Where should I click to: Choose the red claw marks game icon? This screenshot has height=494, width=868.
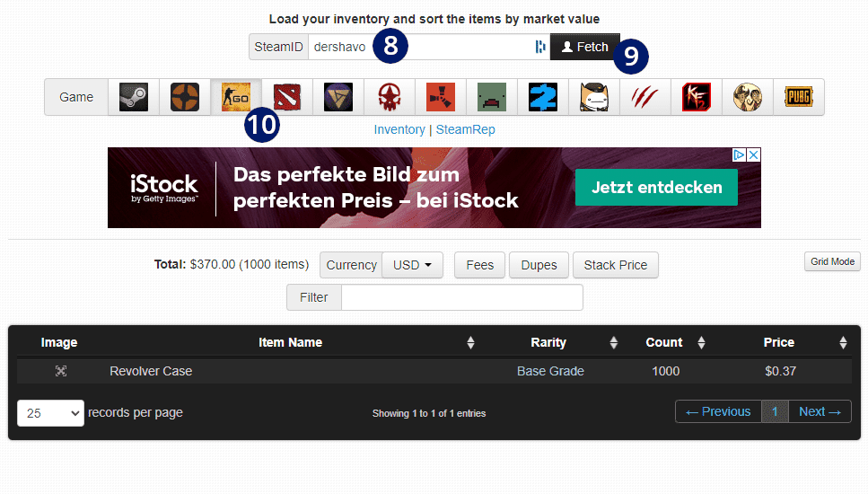(x=644, y=97)
